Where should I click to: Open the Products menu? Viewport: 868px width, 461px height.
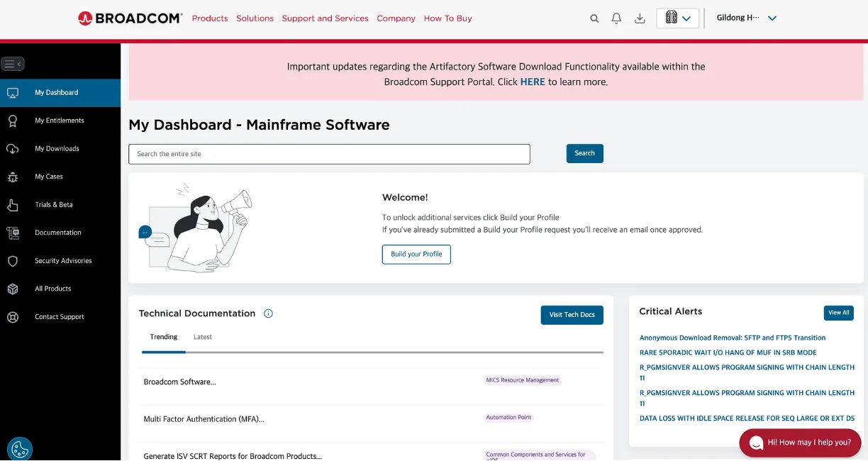[210, 18]
